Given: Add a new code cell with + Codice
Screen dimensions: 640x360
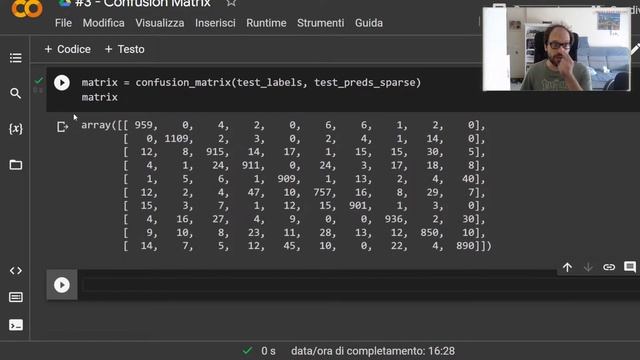Looking at the screenshot, I should (67, 49).
